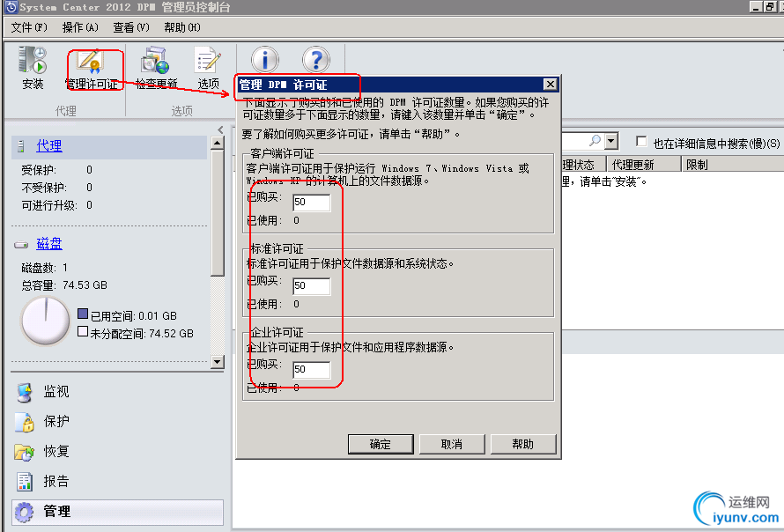The image size is (784, 532).
Task: Click the blue information (i) icon
Action: pos(265,60)
